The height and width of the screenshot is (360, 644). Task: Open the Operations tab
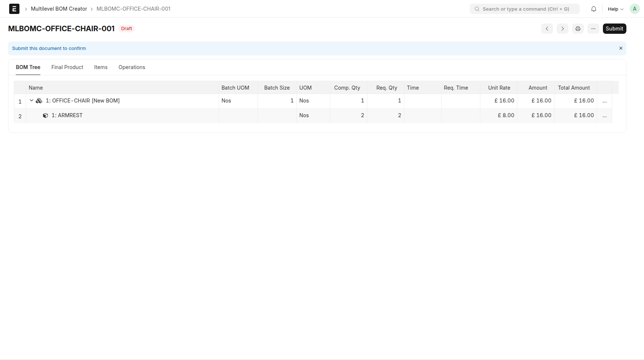click(132, 67)
